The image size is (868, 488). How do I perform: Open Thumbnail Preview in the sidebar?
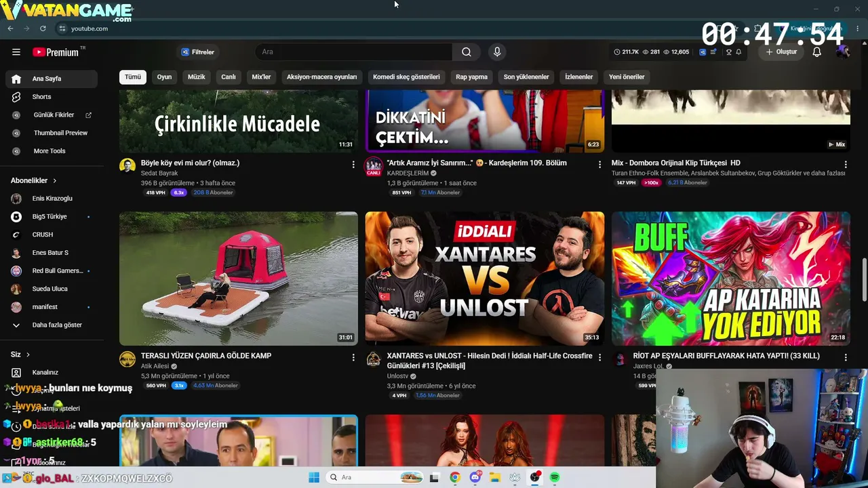[x=52, y=133]
